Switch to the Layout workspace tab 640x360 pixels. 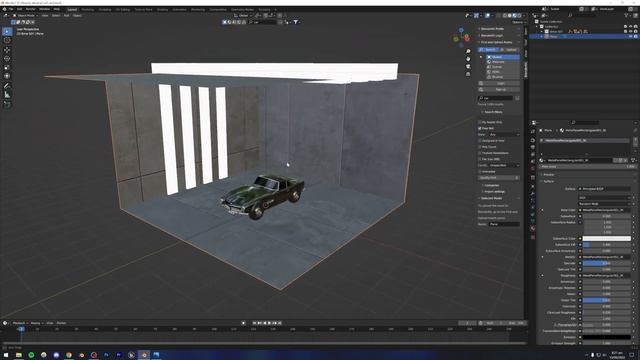point(72,9)
